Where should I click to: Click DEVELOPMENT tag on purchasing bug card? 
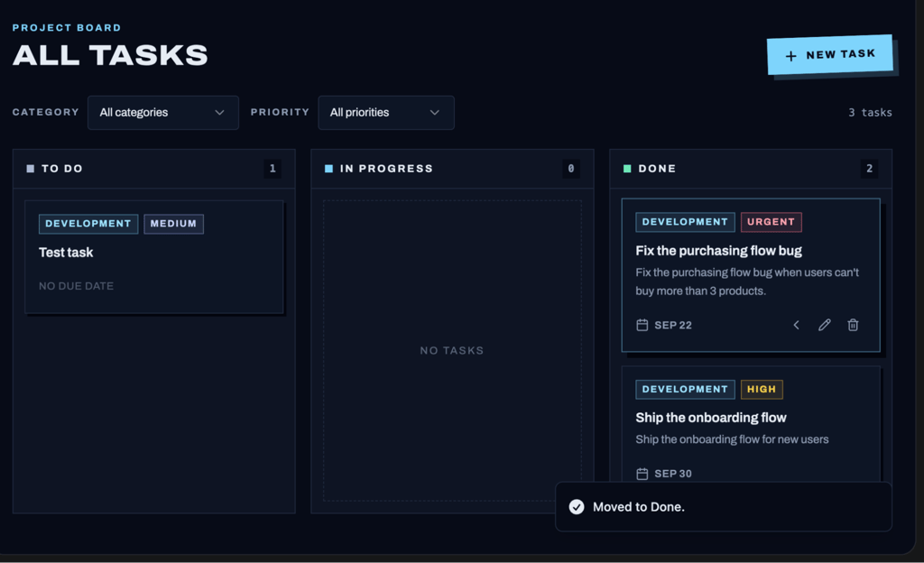point(685,222)
